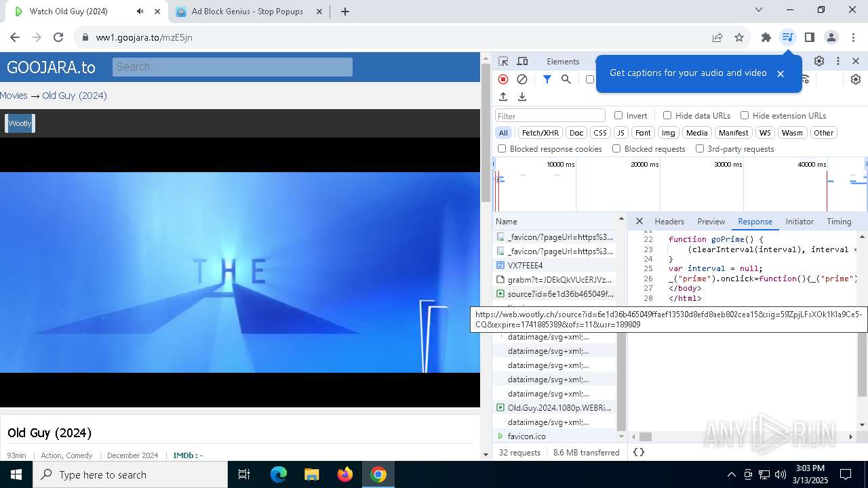This screenshot has width=868, height=488.
Task: Toggle the Fetch/XHR request type filter
Action: [x=540, y=133]
